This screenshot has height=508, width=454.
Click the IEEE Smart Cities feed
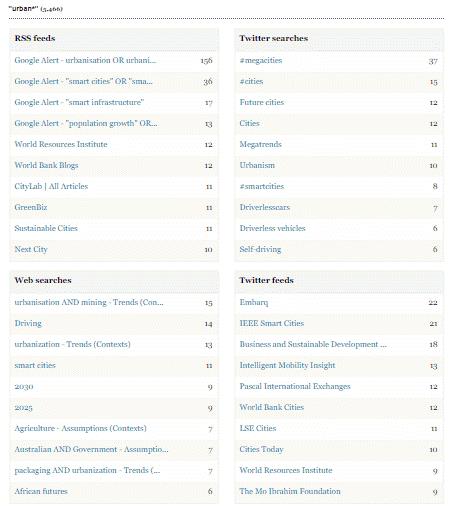pos(272,323)
